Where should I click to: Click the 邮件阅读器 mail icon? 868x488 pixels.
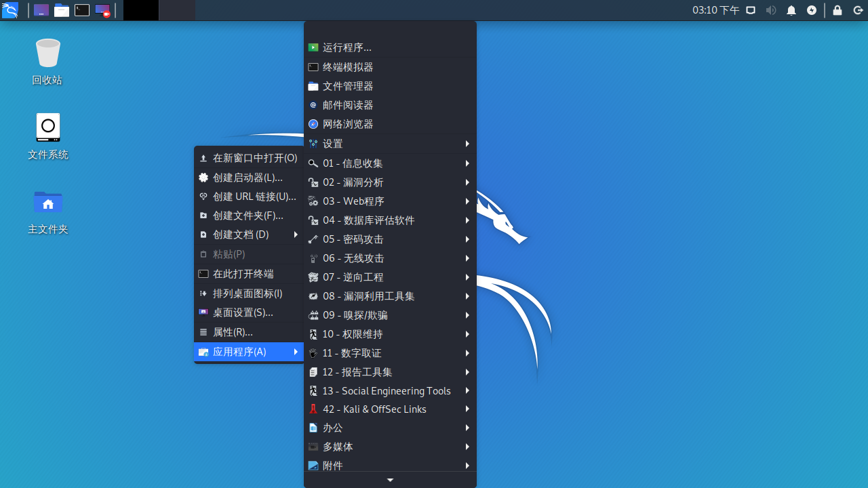click(313, 105)
